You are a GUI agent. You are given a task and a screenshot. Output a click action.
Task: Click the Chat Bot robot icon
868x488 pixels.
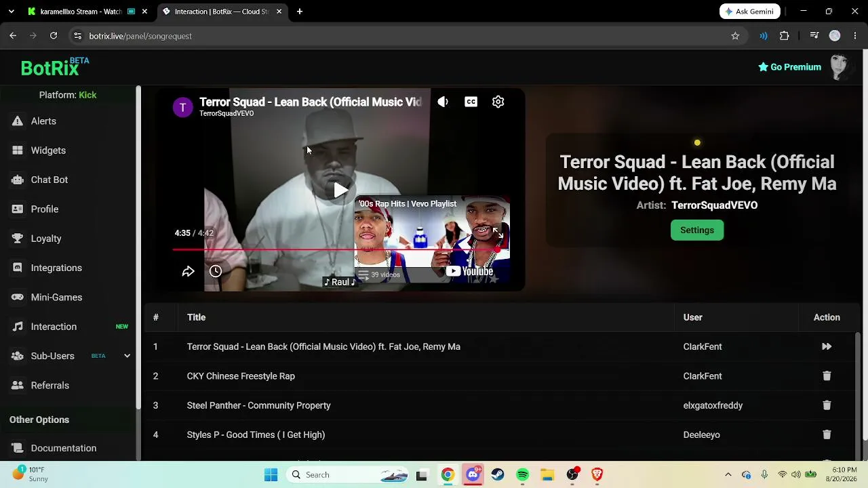point(18,180)
